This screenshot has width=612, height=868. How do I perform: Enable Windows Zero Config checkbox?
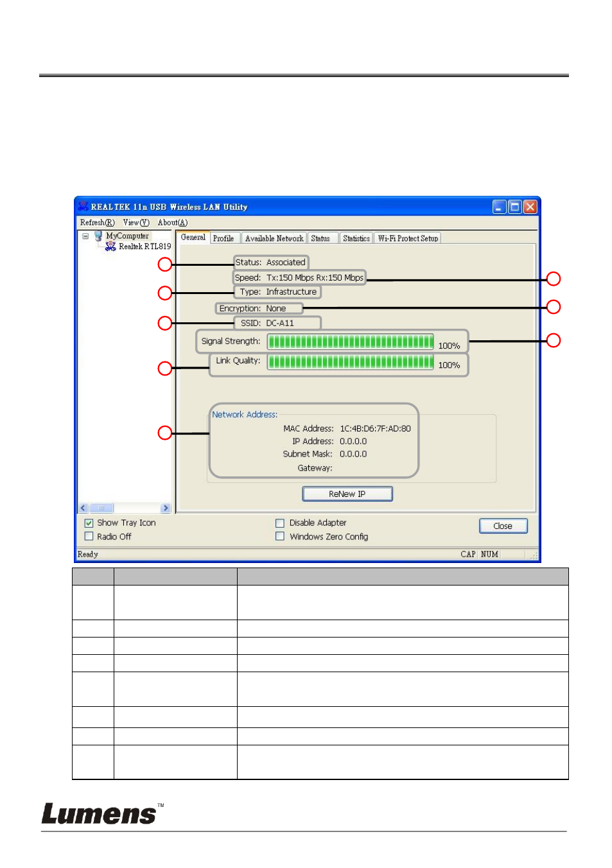coord(280,536)
